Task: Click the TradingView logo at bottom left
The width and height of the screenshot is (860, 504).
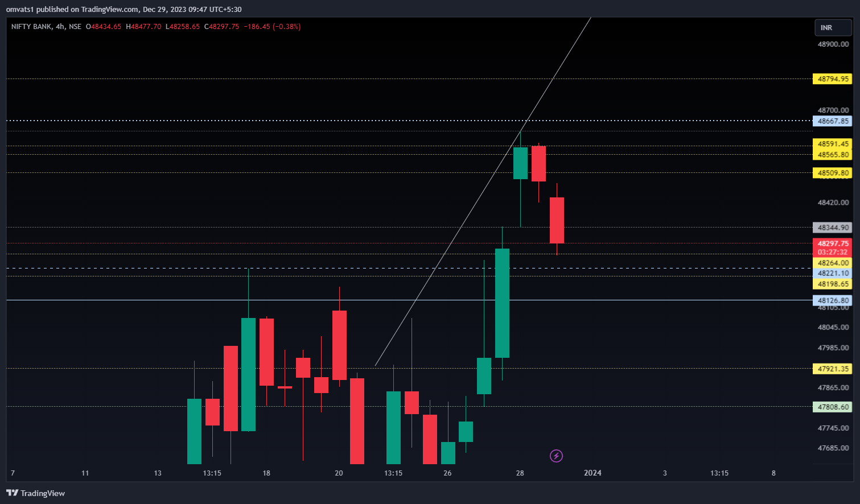Action: coord(35,493)
